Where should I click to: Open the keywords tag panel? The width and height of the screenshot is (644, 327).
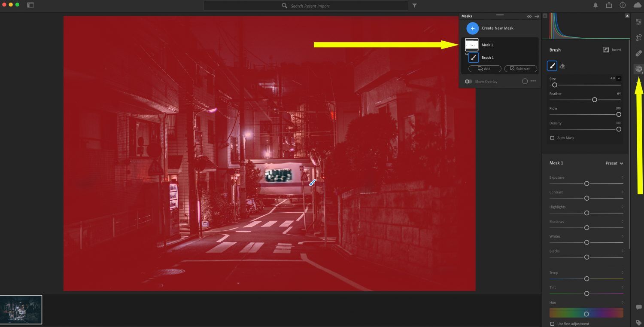638,323
